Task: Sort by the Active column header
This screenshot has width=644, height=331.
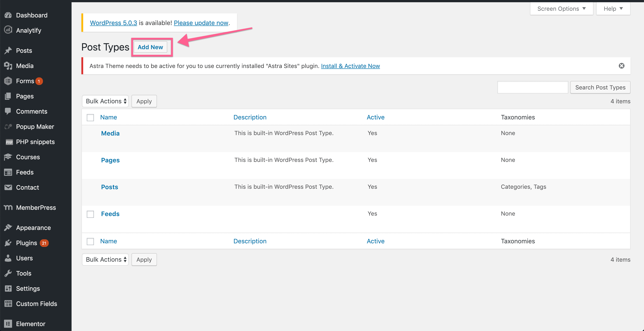Action: pos(375,117)
